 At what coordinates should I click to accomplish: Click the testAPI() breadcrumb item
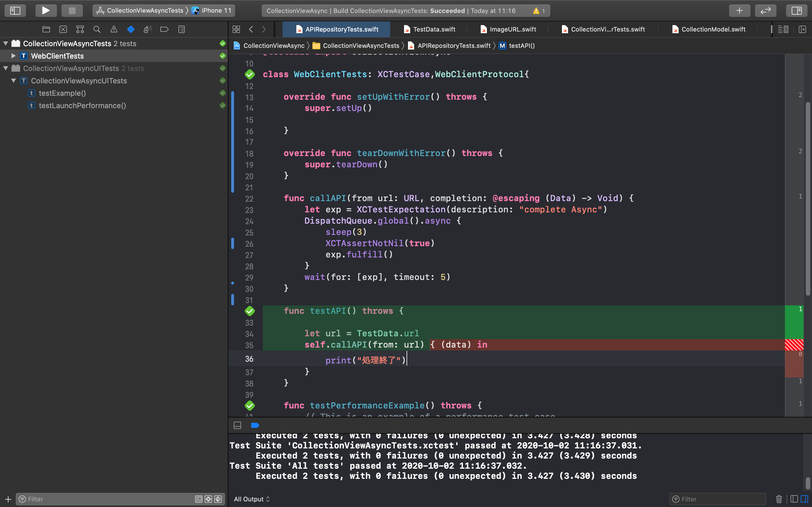[521, 46]
